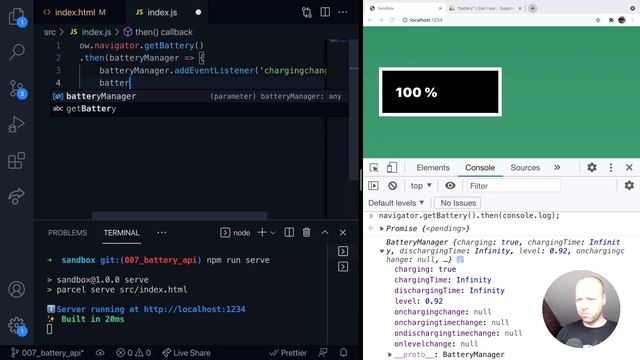Click the Open Changes compare icon
640x360 pixels.
click(x=307, y=12)
